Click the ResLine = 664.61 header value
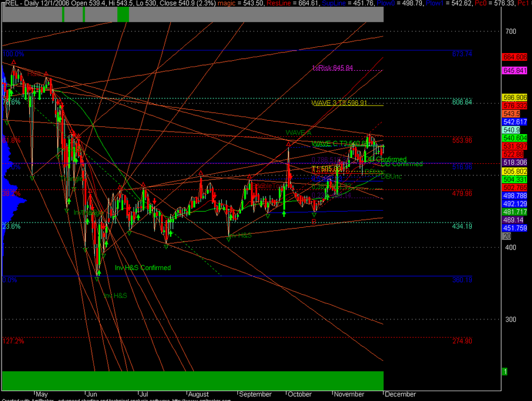 293,4
